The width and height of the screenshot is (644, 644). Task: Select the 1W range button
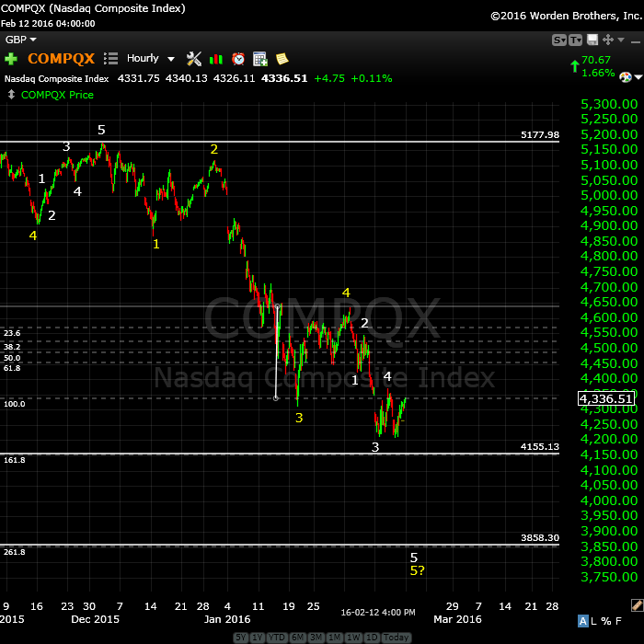pos(353,637)
